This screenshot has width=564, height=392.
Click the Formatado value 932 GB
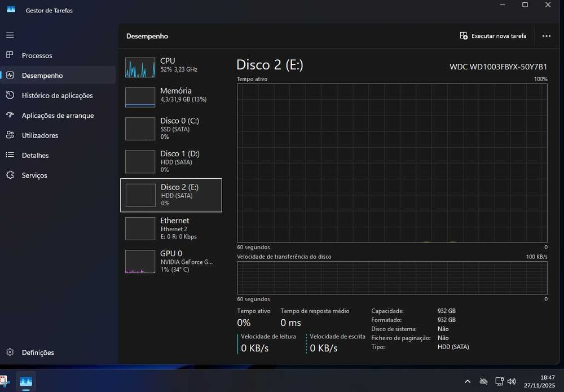(x=446, y=320)
